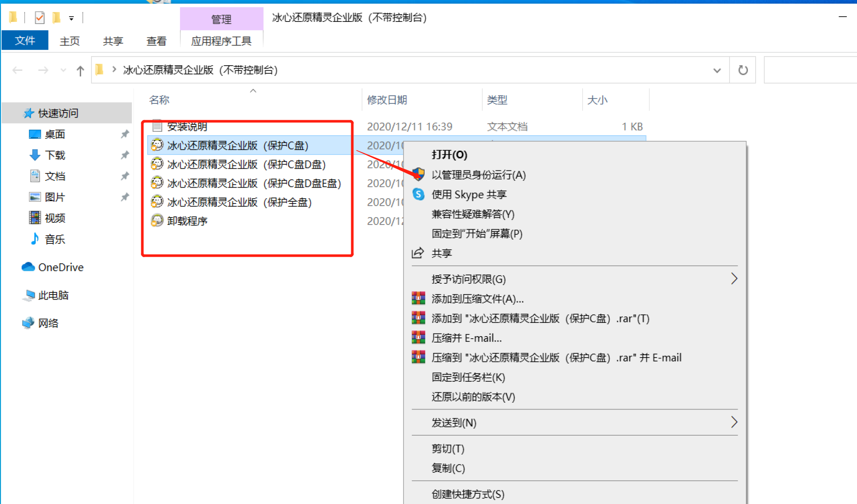
Task: Click the new folder icon in title bar
Action: tap(56, 18)
